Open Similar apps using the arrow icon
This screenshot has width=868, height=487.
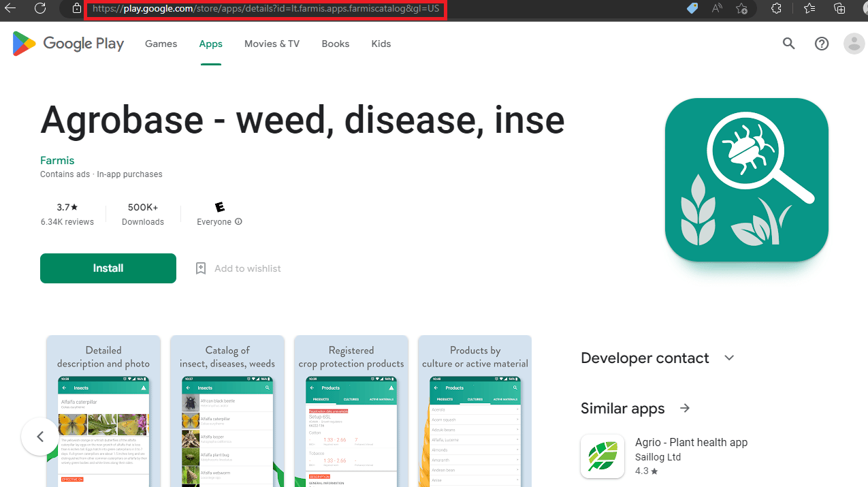tap(685, 408)
